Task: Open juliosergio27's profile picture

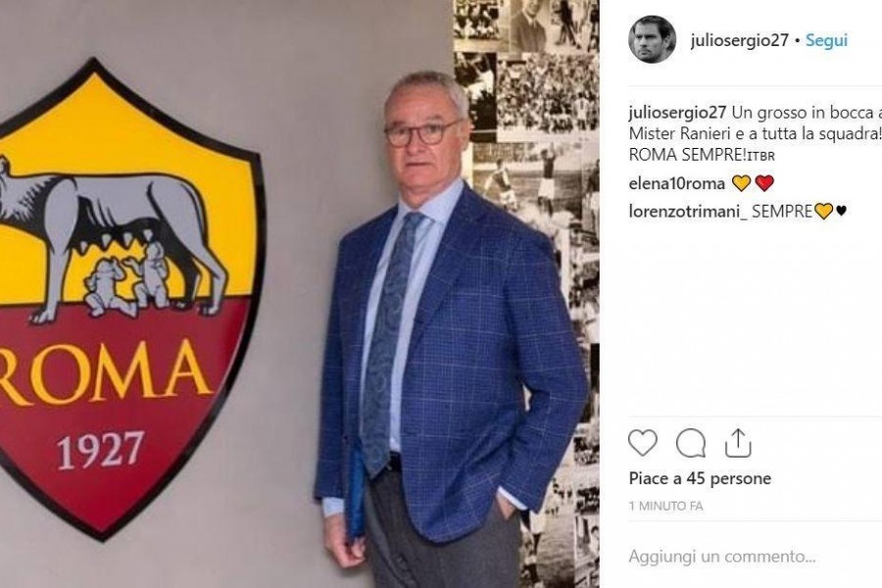Action: point(652,39)
